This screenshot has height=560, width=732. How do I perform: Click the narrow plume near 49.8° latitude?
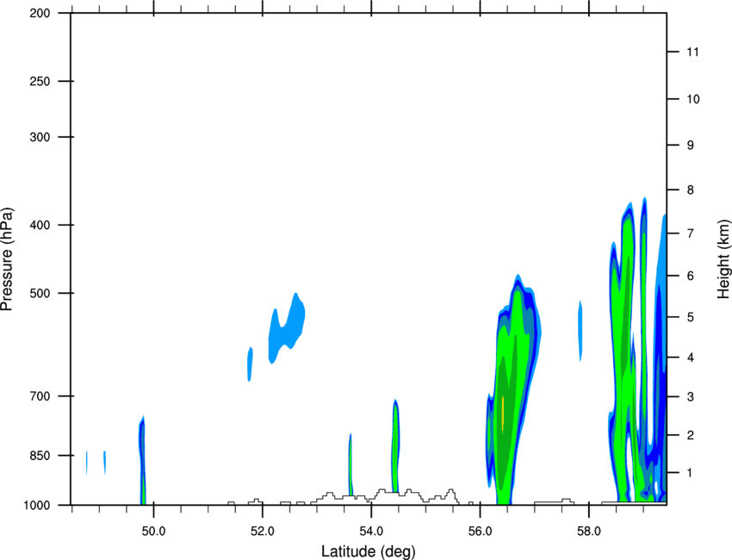coord(142,460)
